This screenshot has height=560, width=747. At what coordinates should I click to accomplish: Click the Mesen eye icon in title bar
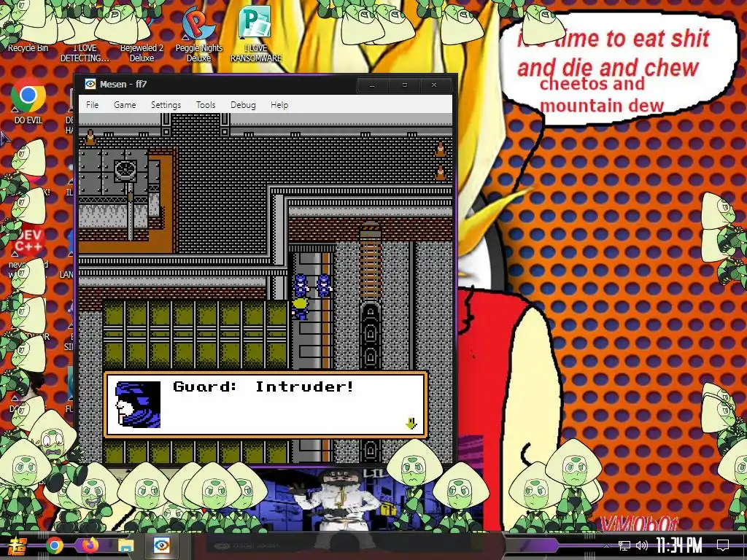[90, 85]
